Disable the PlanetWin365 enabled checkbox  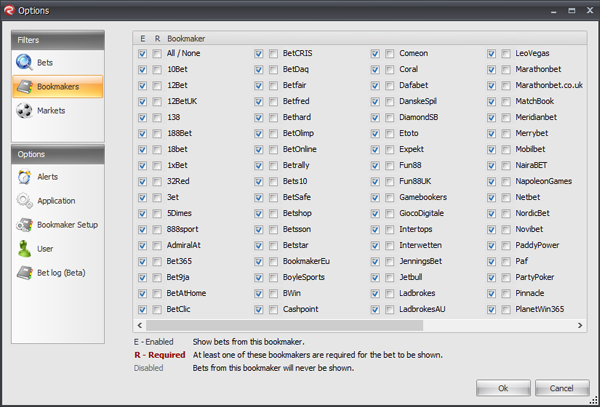pos(491,309)
